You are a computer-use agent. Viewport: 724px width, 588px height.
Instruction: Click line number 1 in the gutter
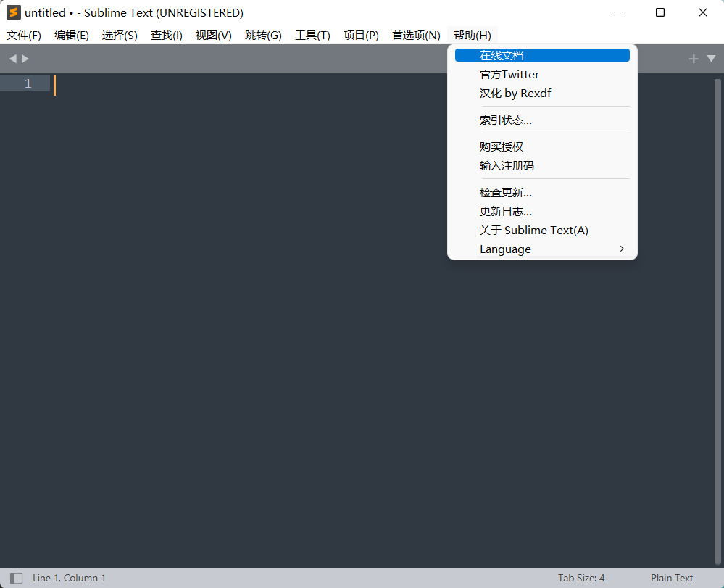pyautogui.click(x=28, y=83)
